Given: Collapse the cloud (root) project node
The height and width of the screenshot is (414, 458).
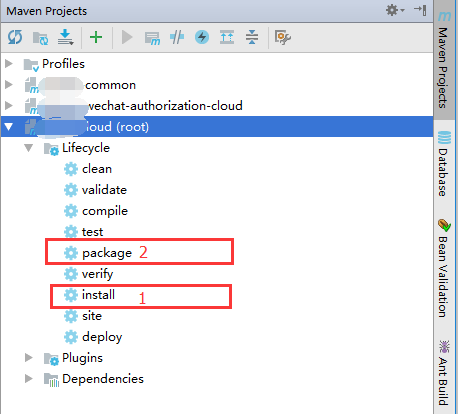Looking at the screenshot, I should [9, 127].
